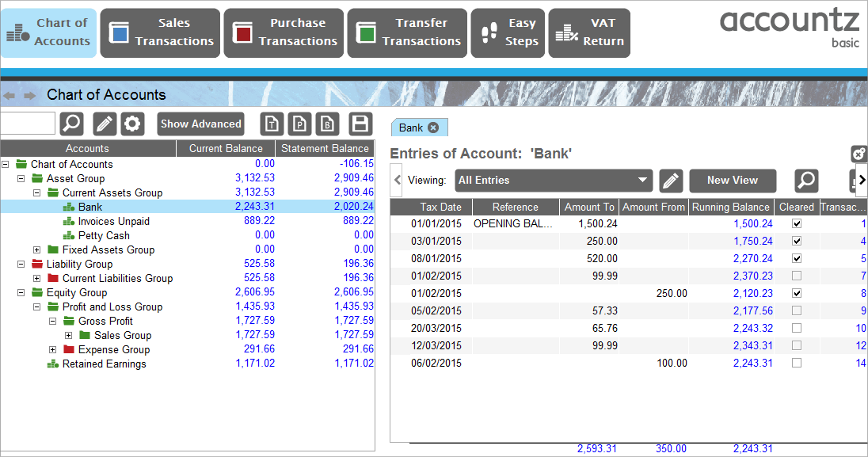Collapse the Liability Group node
The image size is (868, 457).
tap(21, 265)
